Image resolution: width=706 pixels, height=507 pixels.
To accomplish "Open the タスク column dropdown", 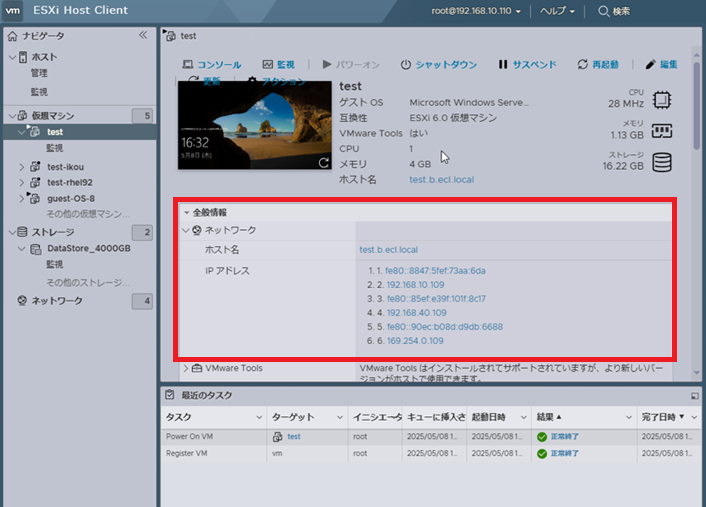I will tap(259, 417).
